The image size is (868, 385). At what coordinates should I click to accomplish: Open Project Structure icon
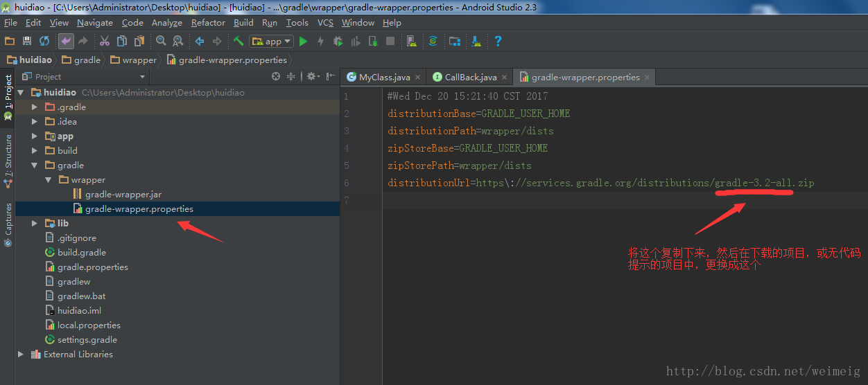pos(455,42)
